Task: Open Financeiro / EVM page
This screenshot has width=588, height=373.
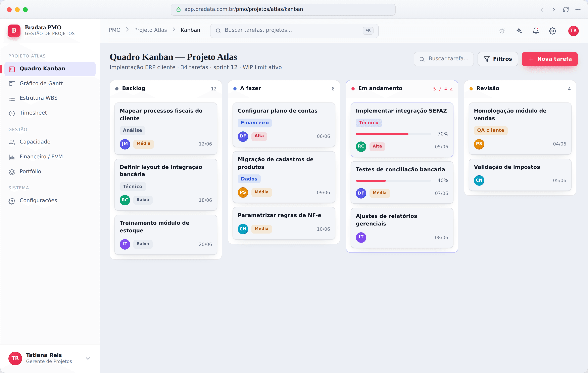Action: point(50,157)
